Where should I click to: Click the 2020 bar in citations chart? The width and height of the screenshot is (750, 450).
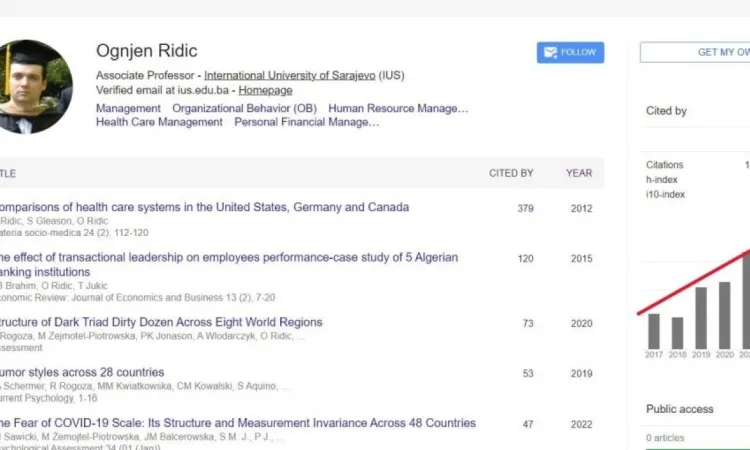point(725,316)
